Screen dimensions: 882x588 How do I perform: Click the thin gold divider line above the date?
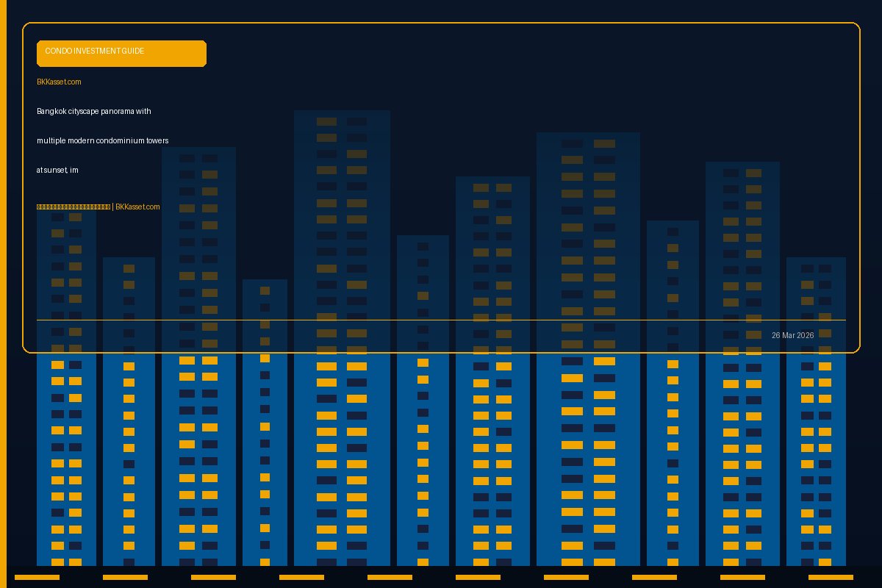[441, 320]
